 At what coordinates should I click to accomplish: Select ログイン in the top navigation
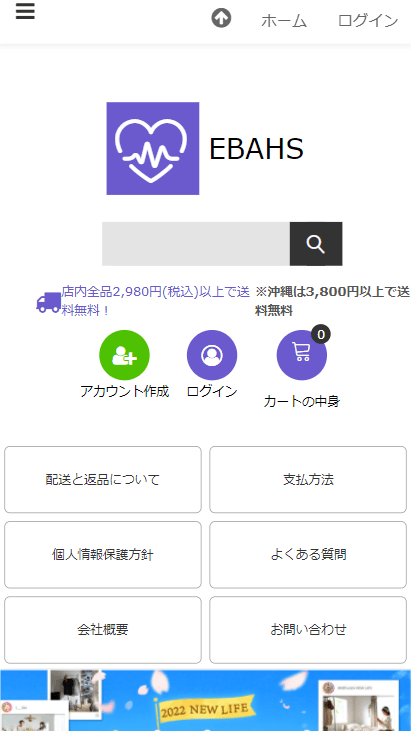(x=368, y=21)
